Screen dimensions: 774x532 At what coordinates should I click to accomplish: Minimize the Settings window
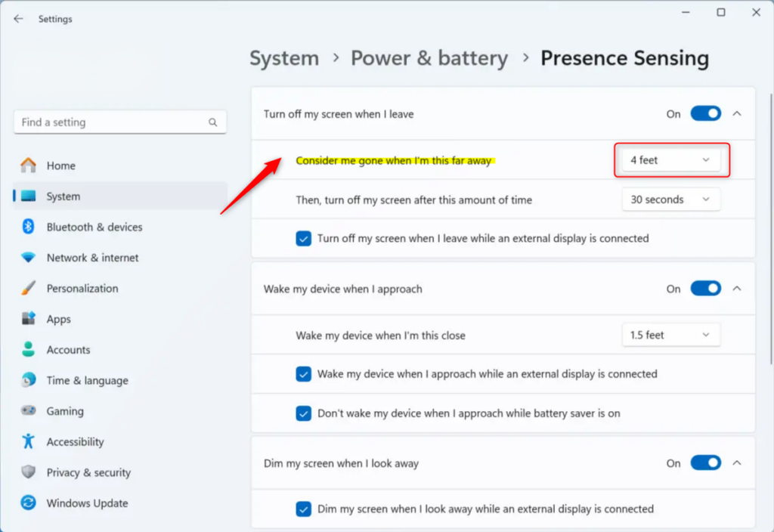686,12
